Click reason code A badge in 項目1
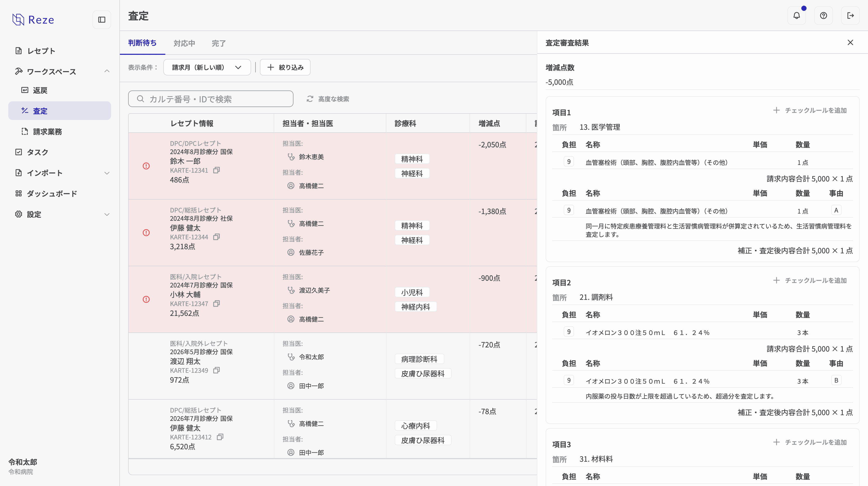 [x=836, y=210]
